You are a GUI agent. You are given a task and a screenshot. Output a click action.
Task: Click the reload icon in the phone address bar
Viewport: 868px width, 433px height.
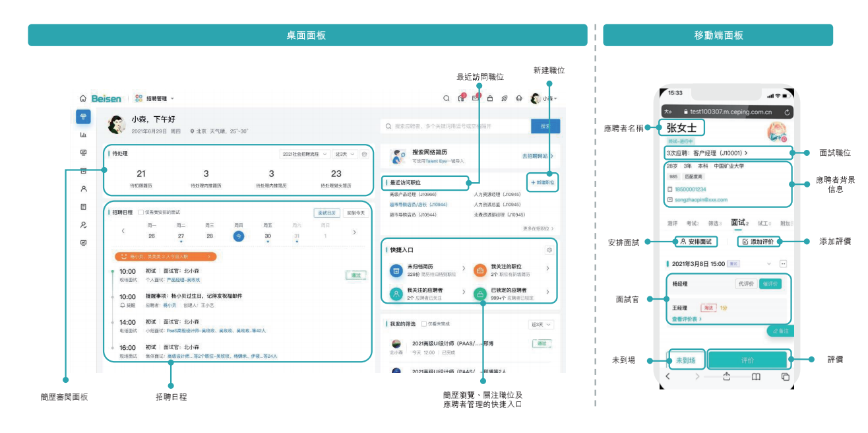(786, 112)
